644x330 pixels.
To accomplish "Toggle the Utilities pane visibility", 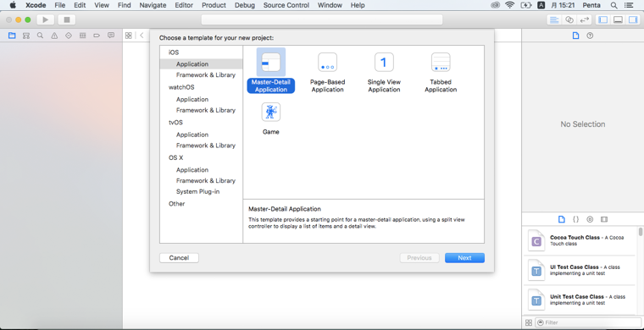I will point(632,19).
